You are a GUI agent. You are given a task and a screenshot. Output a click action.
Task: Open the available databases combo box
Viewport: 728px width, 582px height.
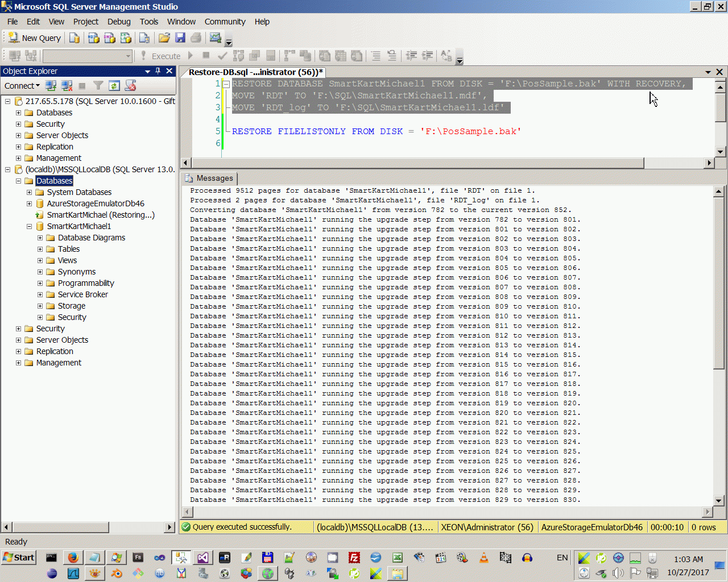point(88,56)
